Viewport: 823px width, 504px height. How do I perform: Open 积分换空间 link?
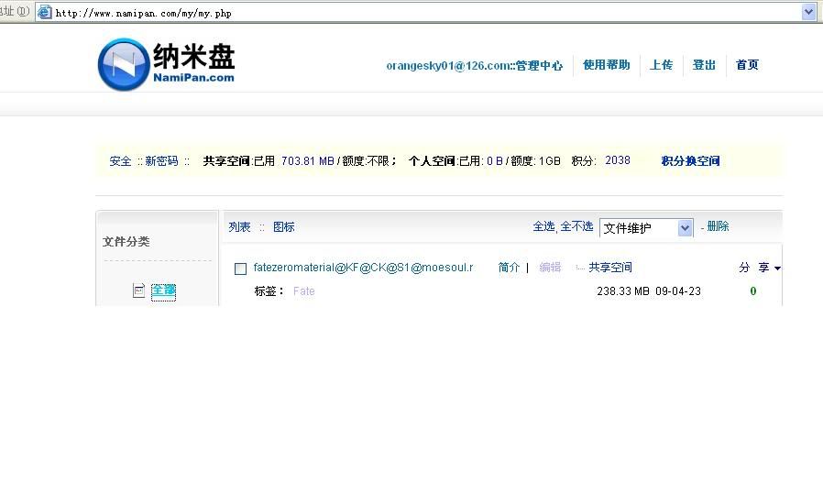690,161
